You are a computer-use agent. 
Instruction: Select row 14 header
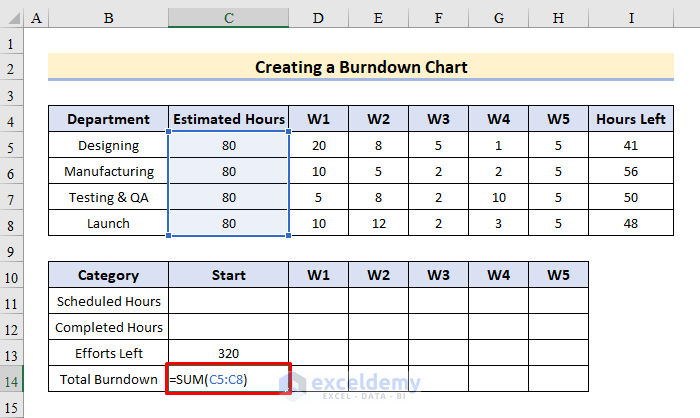[x=12, y=379]
